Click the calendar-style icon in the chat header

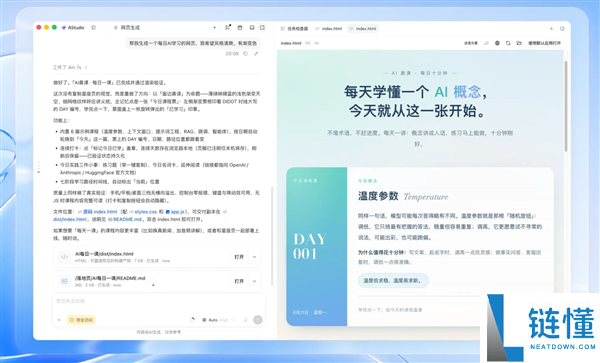240,28
